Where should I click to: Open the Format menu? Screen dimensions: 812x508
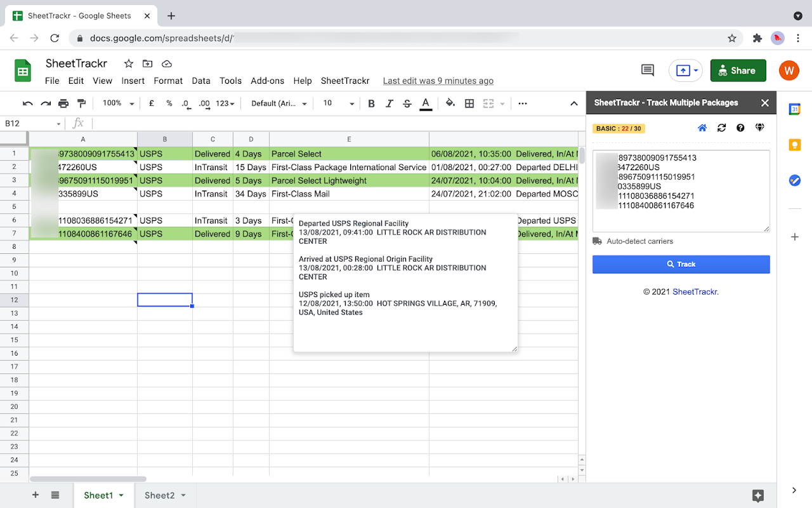[x=168, y=81]
